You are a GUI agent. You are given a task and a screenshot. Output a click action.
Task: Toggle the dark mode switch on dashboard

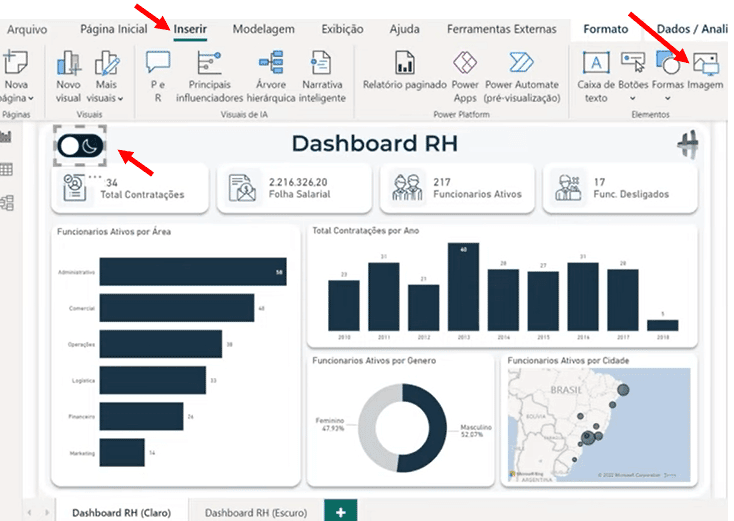80,146
